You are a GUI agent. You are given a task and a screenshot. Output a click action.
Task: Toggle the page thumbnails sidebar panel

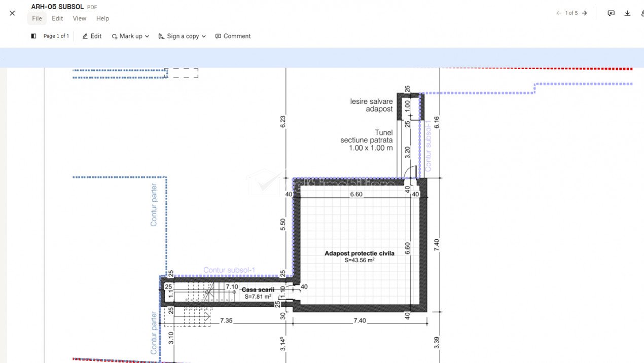pos(33,36)
